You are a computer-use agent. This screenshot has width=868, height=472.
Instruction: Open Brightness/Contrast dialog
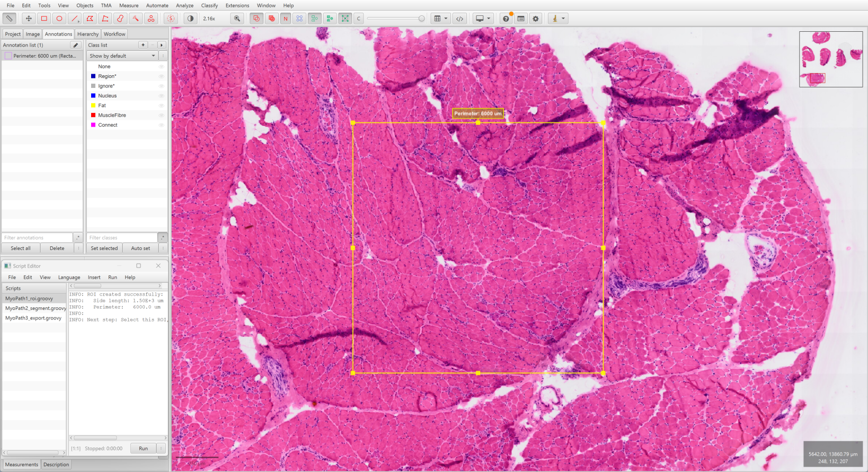(191, 19)
